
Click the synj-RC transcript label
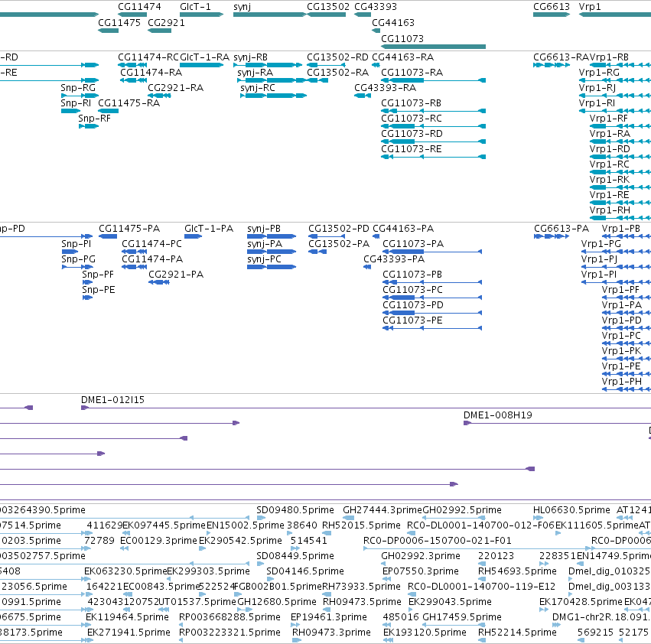pyautogui.click(x=258, y=88)
